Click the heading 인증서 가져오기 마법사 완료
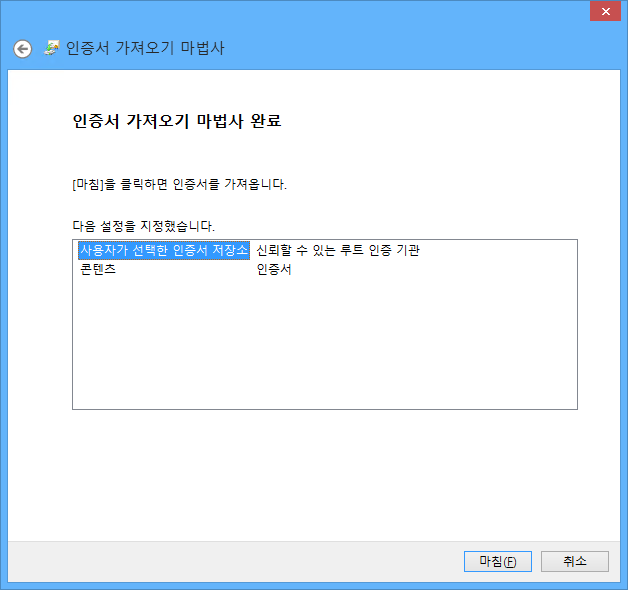 pos(177,122)
